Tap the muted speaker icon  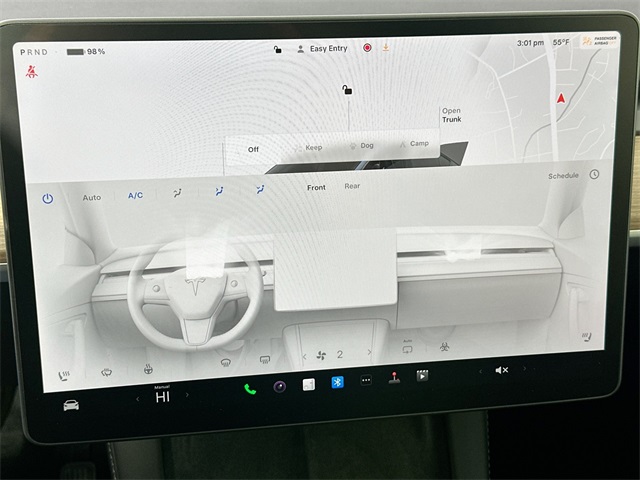tap(502, 370)
